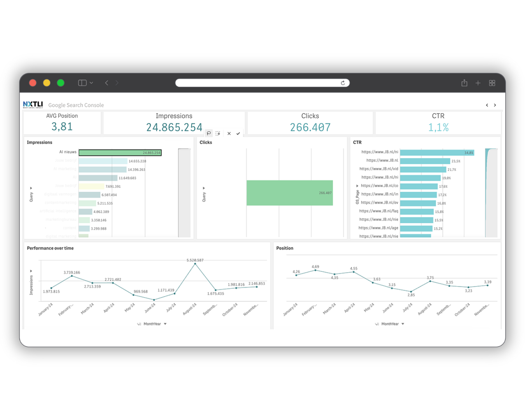525x420 pixels.
Task: Click August-24 peak point 5.520.587
Action: click(x=195, y=264)
